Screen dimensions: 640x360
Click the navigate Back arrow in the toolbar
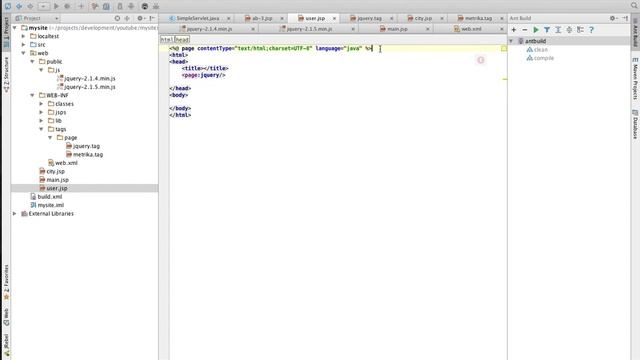[19, 6]
